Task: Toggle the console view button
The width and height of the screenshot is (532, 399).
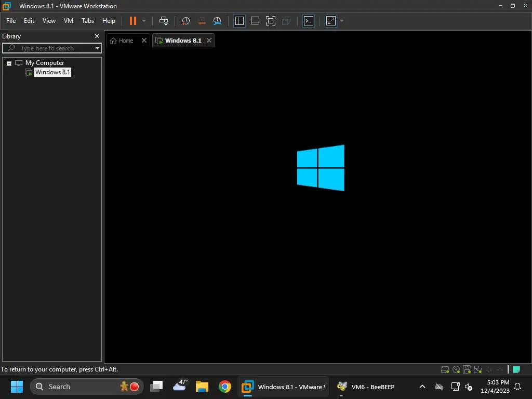Action: [x=309, y=21]
